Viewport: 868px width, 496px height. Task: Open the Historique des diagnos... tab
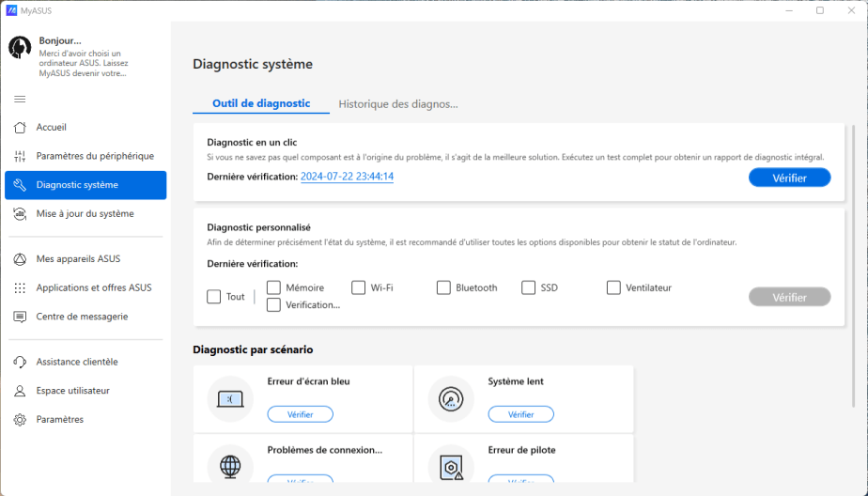[x=398, y=104]
